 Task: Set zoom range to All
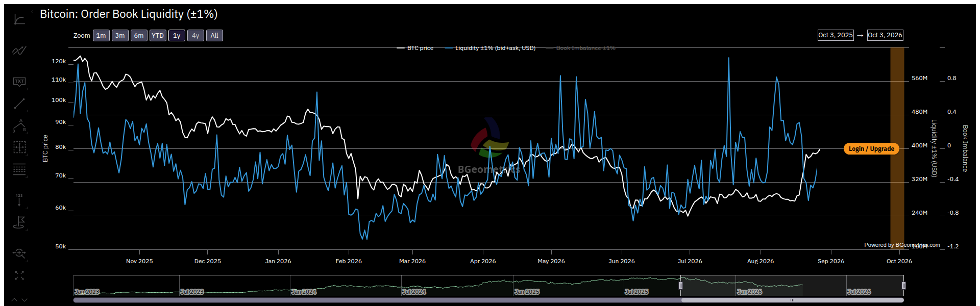(214, 35)
